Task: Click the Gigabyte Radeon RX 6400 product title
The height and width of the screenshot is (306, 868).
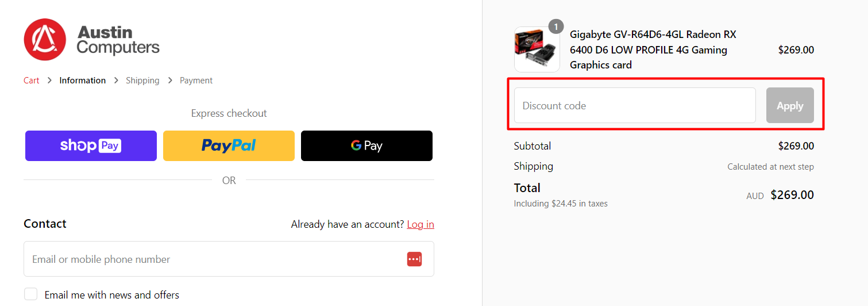Action: point(653,50)
